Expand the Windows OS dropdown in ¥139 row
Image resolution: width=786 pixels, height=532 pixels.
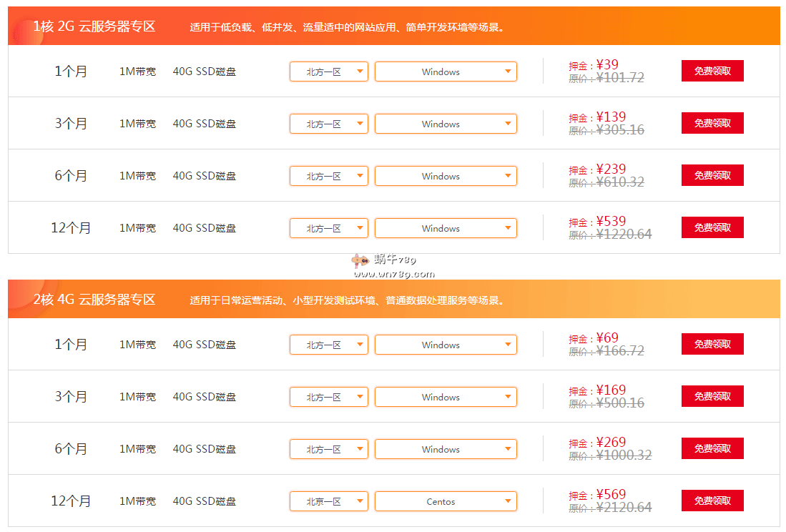click(446, 124)
